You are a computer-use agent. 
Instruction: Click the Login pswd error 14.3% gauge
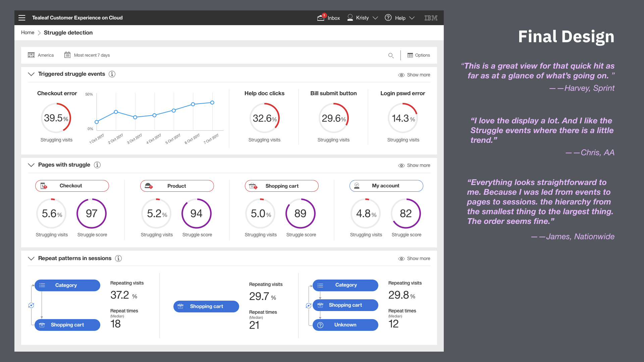tap(403, 118)
